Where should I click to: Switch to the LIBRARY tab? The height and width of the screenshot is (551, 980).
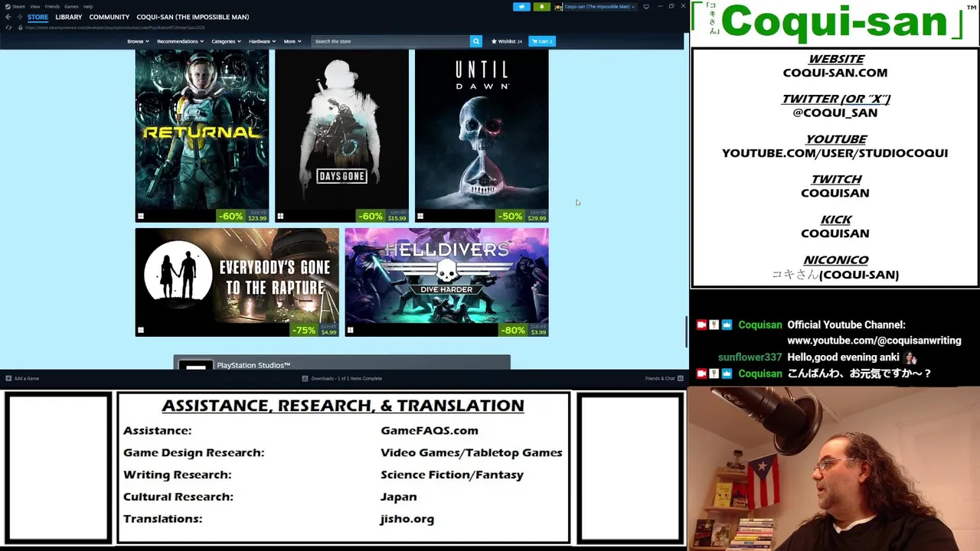(x=68, y=17)
